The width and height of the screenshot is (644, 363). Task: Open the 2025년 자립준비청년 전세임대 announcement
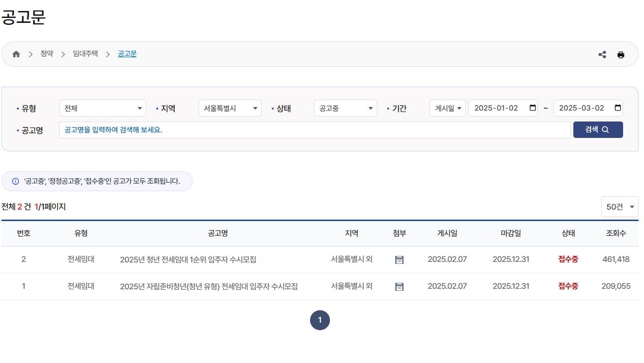(209, 286)
